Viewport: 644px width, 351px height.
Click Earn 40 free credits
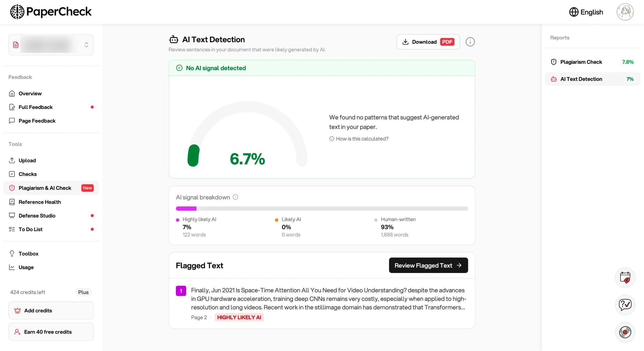[51, 332]
